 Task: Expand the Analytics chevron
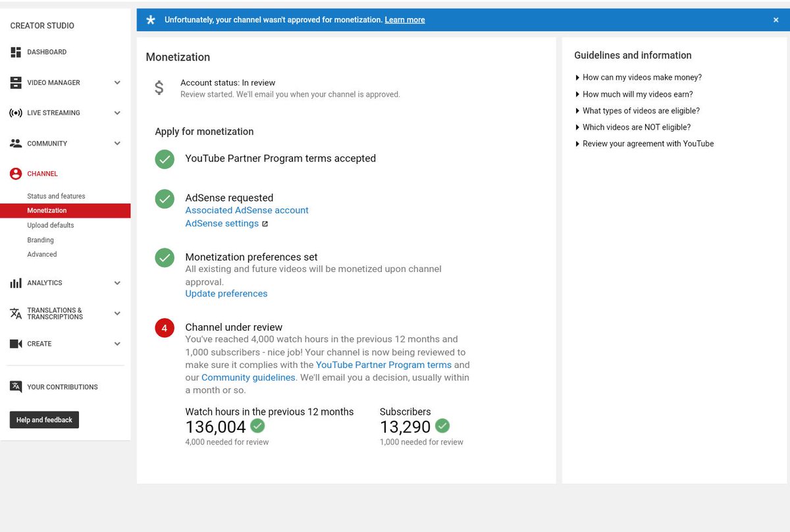point(117,283)
